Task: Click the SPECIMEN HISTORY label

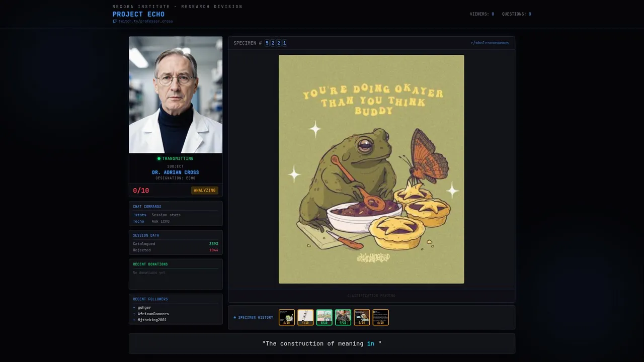Action: pyautogui.click(x=256, y=317)
